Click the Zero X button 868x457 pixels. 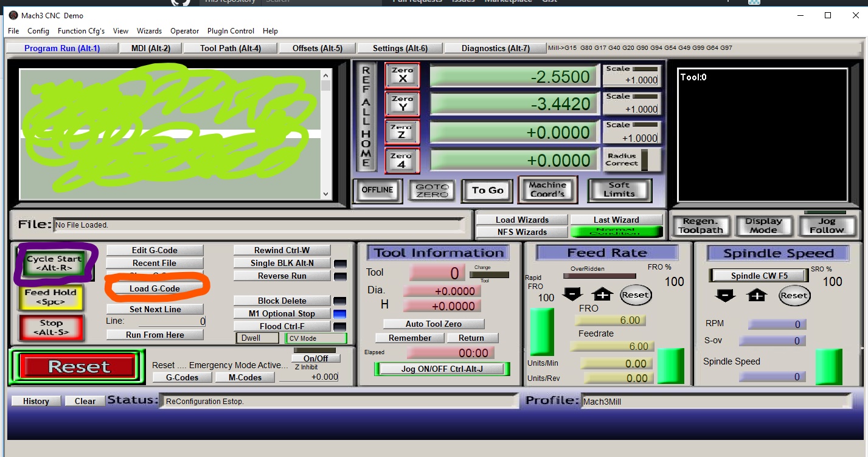tap(402, 75)
